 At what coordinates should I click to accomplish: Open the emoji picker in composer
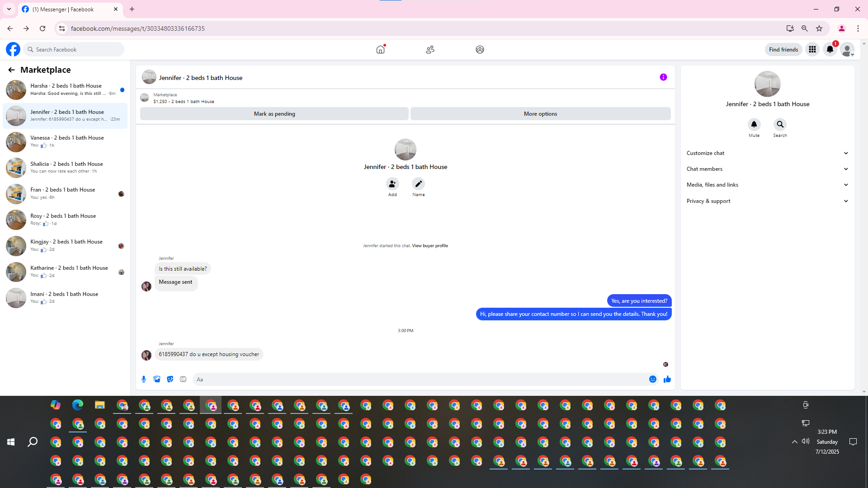pos(652,380)
